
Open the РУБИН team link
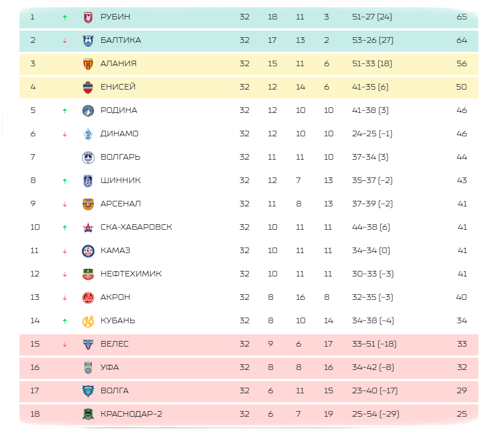[x=115, y=17]
